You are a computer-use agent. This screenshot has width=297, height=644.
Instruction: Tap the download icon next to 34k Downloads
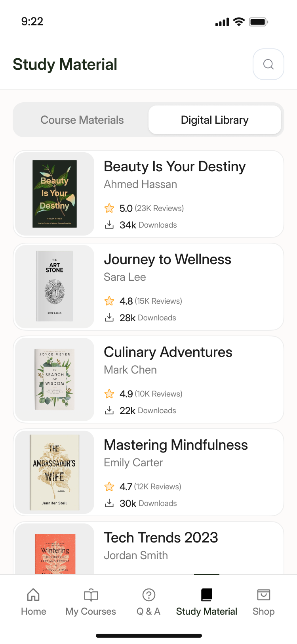coord(109,225)
